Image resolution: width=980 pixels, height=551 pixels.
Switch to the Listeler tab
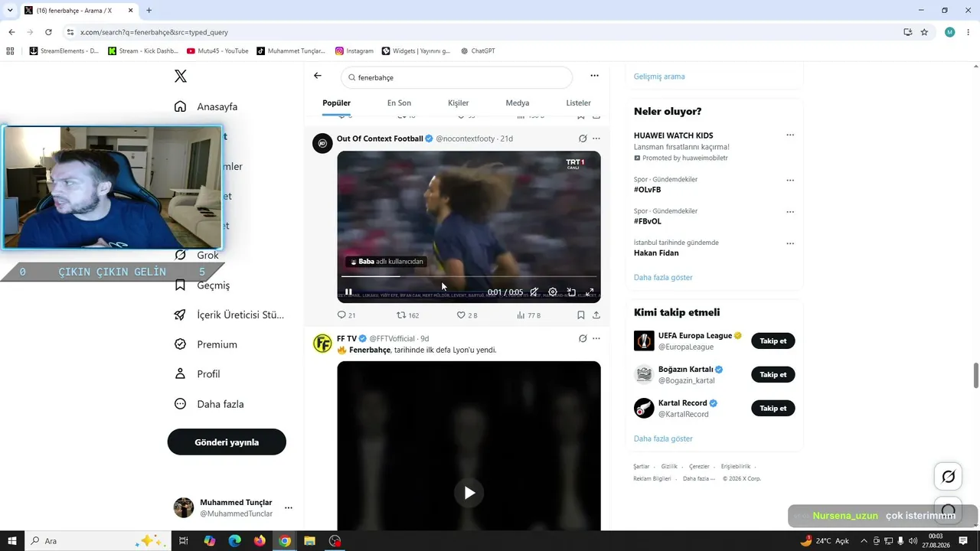tap(578, 103)
